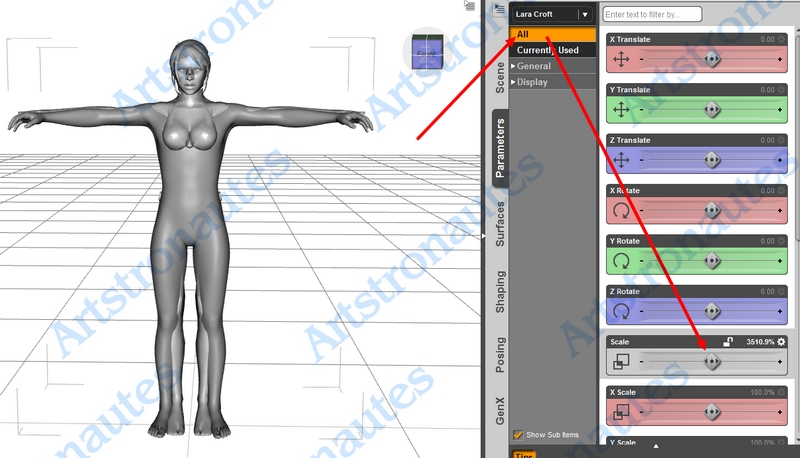Click the X Rotate circular arrow icon

pos(621,211)
